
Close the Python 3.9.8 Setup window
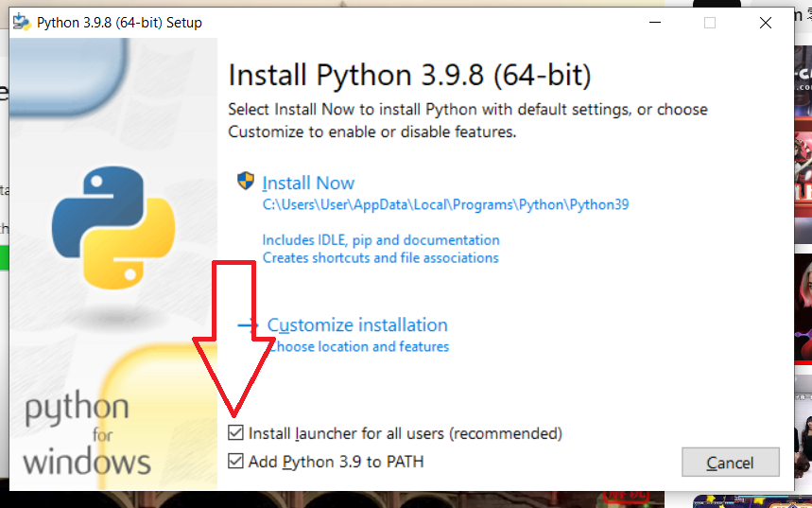click(x=766, y=23)
